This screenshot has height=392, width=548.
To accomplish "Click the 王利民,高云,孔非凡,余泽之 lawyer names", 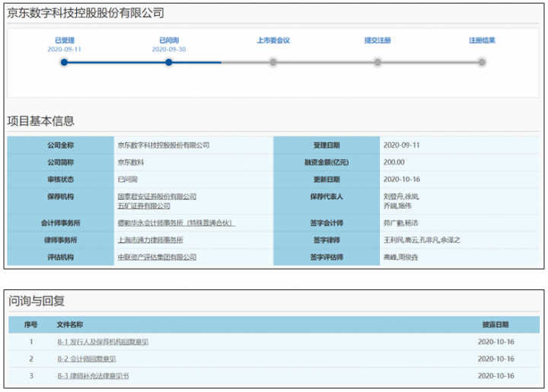I will pos(422,240).
